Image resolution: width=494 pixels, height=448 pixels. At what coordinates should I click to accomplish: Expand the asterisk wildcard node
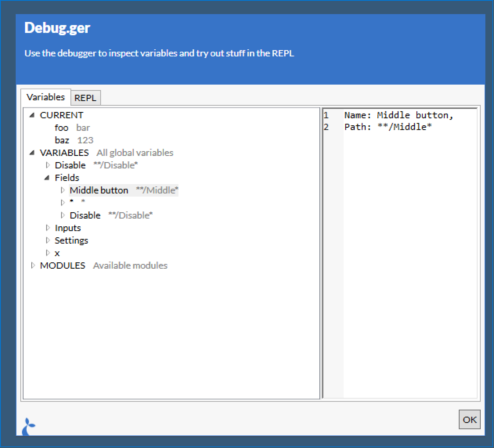click(x=63, y=202)
